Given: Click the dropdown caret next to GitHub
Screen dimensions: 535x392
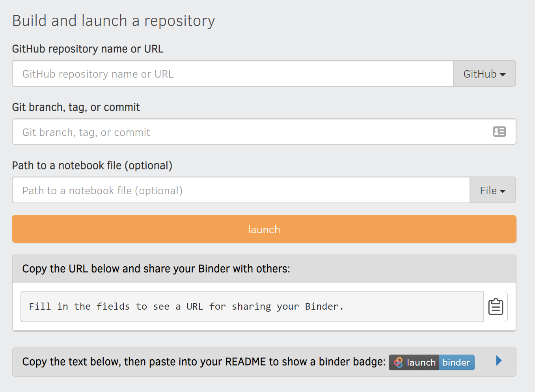Looking at the screenshot, I should click(x=503, y=74).
